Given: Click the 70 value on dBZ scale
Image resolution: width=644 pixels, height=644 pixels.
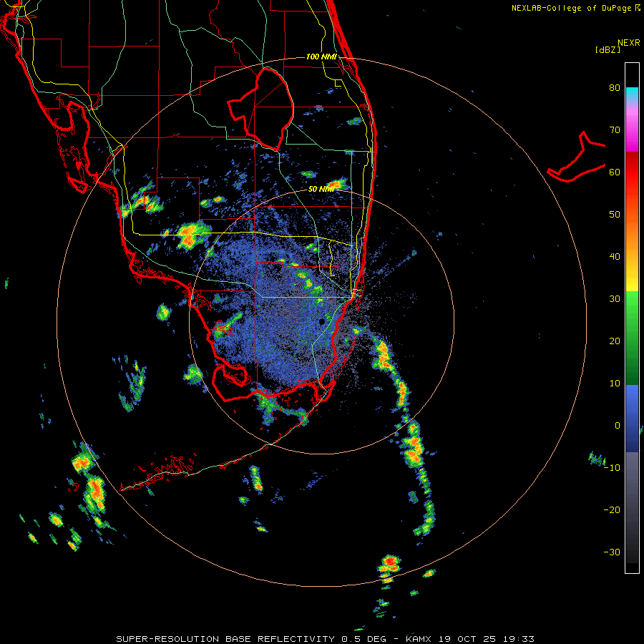Looking at the screenshot, I should click(615, 130).
